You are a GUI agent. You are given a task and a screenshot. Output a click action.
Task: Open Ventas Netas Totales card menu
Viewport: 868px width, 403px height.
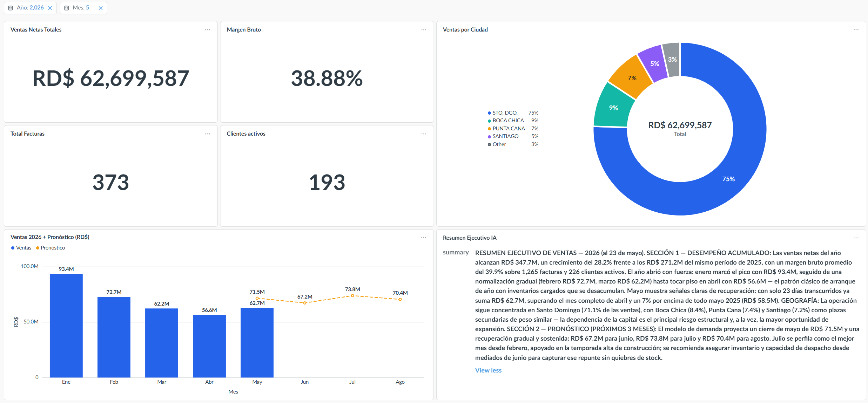(208, 30)
